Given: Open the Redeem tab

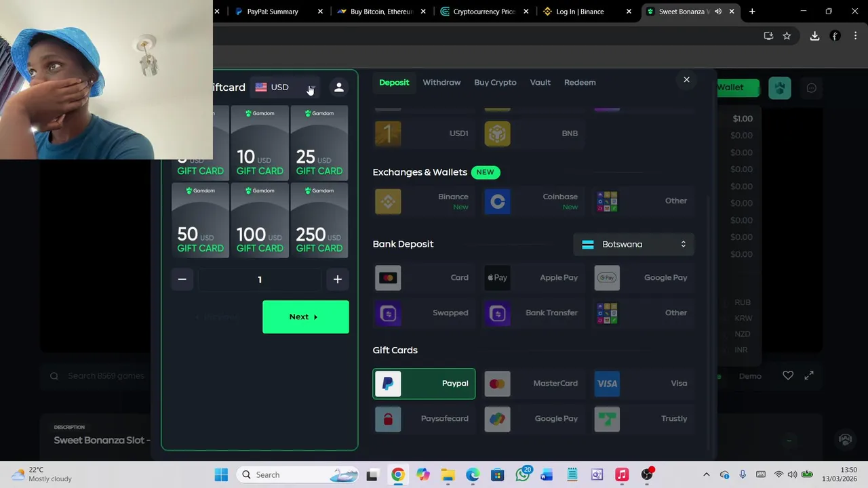Looking at the screenshot, I should click(x=580, y=83).
